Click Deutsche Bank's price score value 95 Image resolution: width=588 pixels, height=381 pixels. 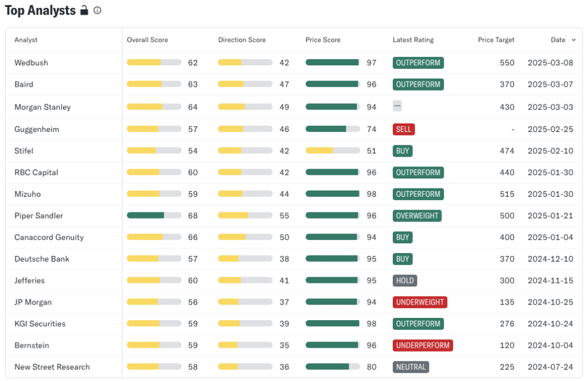[x=372, y=259]
